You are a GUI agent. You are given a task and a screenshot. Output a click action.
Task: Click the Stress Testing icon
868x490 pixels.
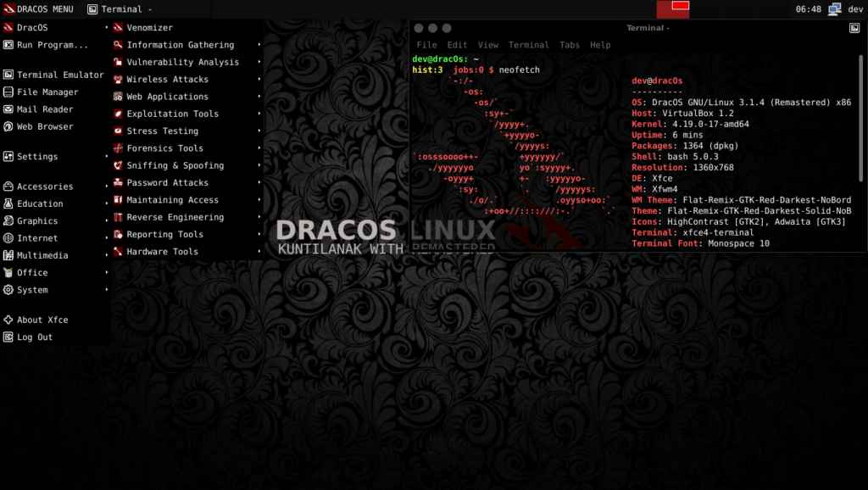pos(118,131)
